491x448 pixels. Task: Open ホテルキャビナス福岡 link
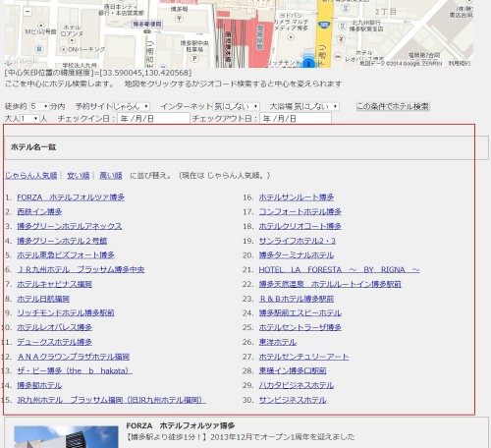pyautogui.click(x=54, y=284)
